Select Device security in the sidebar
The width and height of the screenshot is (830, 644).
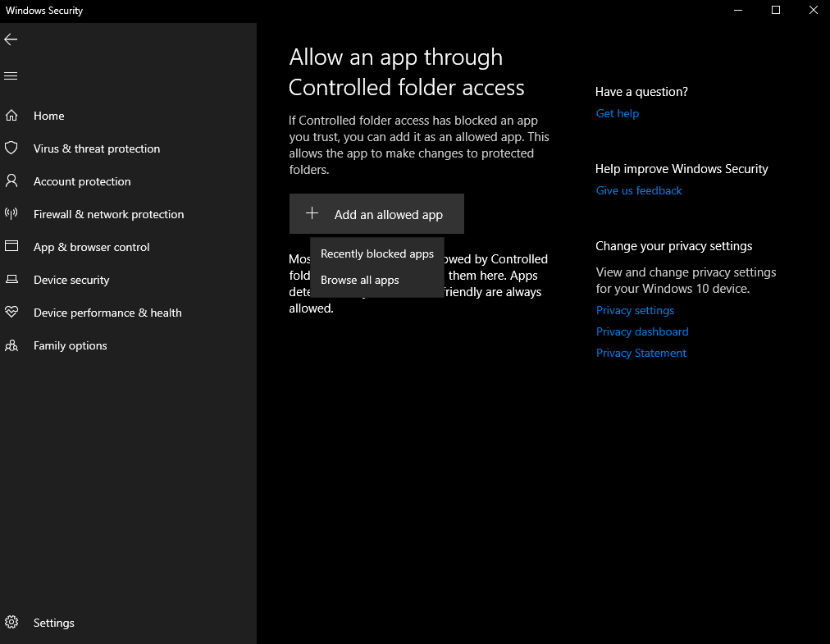click(71, 280)
